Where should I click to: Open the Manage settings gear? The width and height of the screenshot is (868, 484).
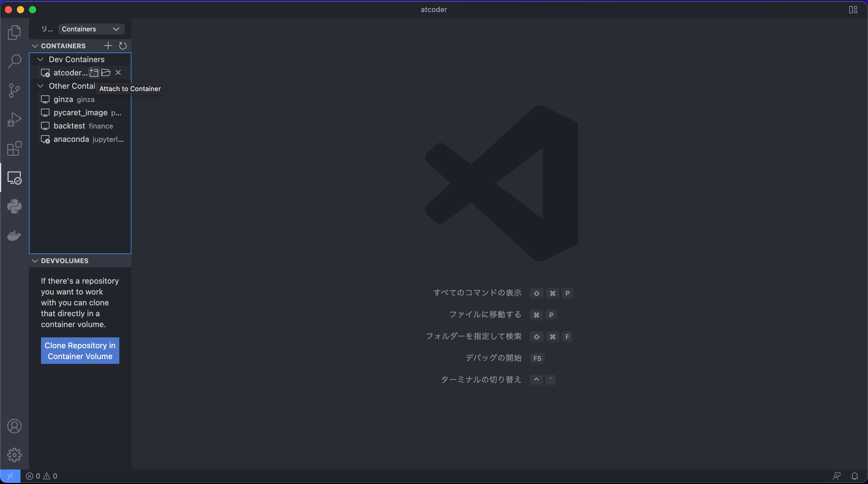point(14,455)
